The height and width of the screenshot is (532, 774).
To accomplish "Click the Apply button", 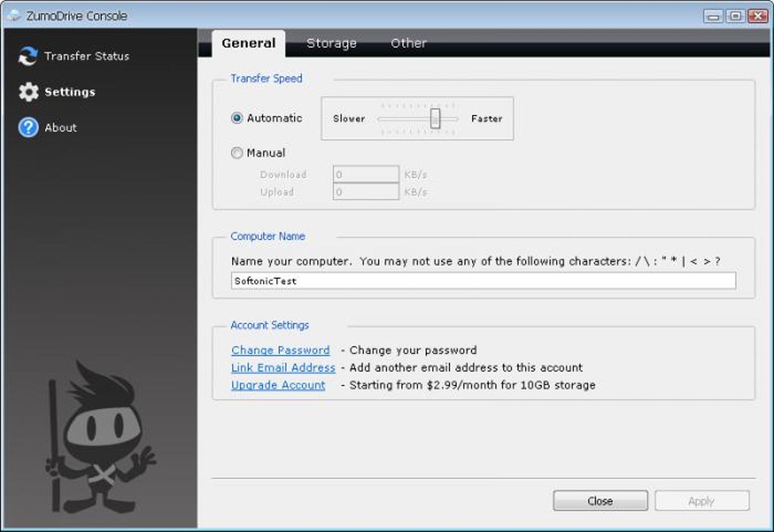I will click(702, 501).
